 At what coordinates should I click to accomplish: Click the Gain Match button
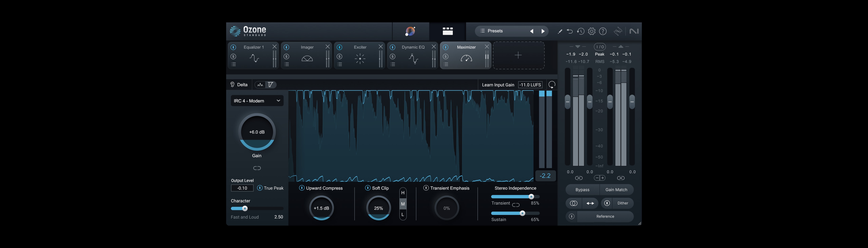coord(616,190)
